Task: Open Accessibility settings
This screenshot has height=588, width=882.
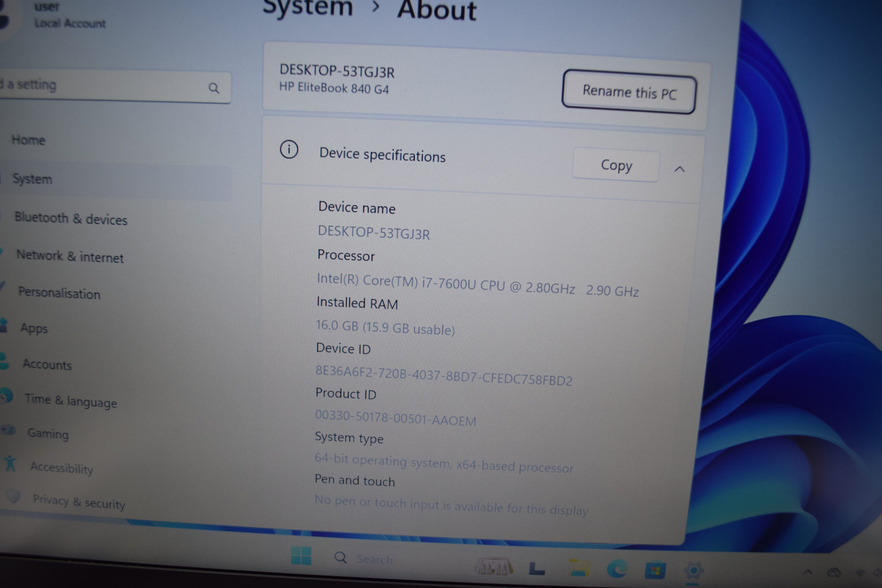Action: (x=62, y=468)
